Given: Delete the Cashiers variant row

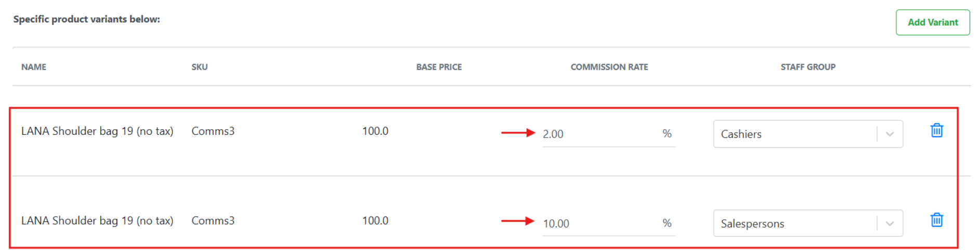Looking at the screenshot, I should [x=936, y=130].
